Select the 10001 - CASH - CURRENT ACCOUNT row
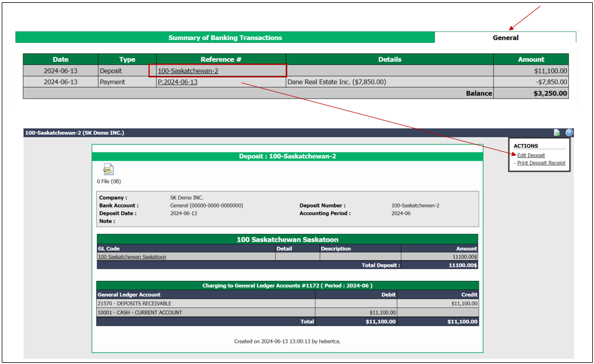Viewport: 594px width, 364px height. click(287, 312)
